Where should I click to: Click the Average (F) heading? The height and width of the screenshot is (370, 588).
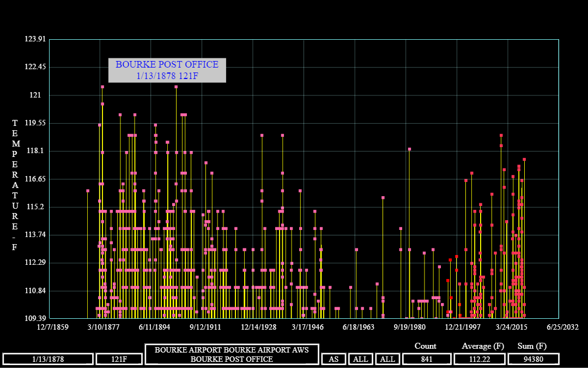483,346
